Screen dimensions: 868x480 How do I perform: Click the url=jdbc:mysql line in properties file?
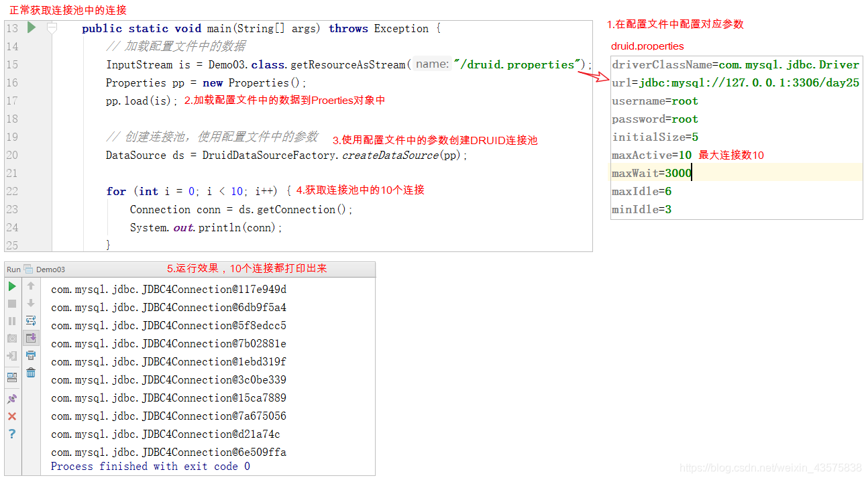736,83
